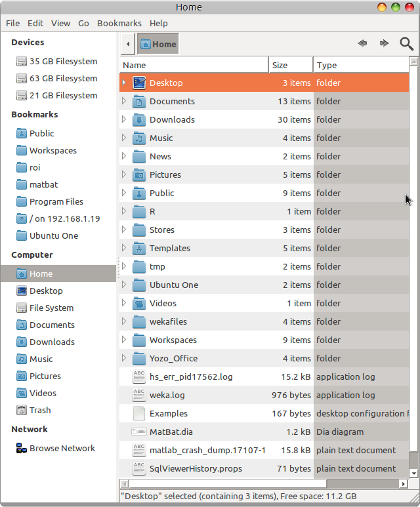420x507 pixels.
Task: Expand the Stores folder tree arrow
Action: (124, 230)
